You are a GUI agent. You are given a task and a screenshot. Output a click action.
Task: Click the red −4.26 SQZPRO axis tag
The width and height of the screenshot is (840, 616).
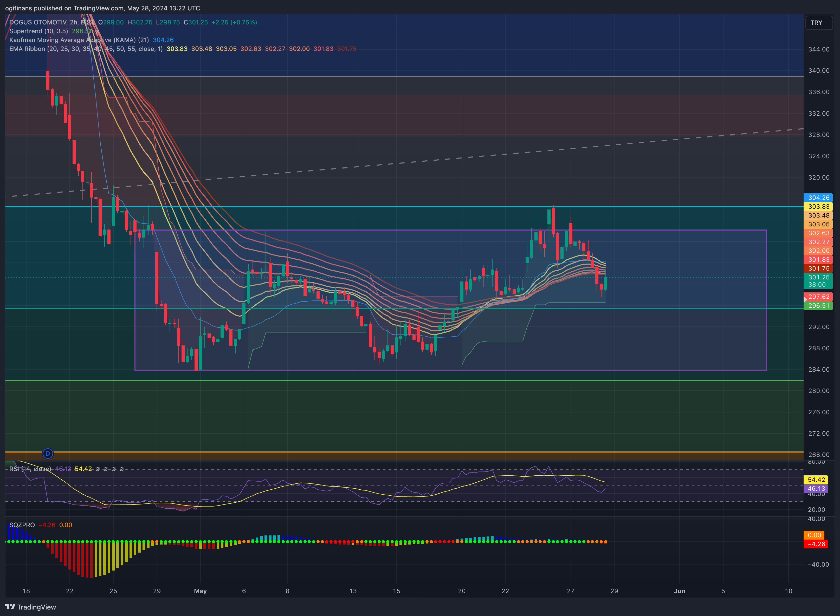click(816, 544)
